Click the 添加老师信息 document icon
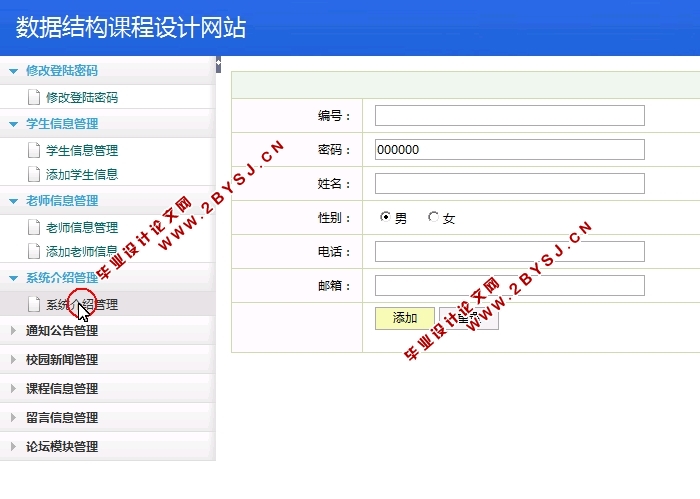 tap(34, 251)
